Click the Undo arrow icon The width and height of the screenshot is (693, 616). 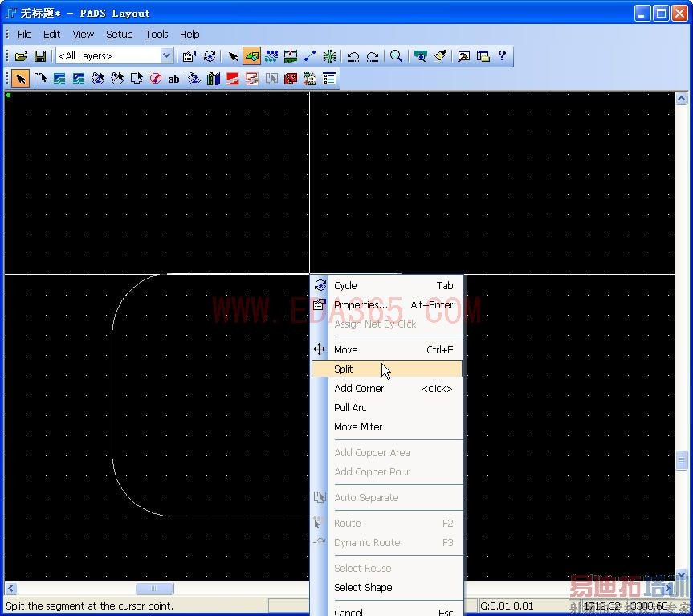353,56
